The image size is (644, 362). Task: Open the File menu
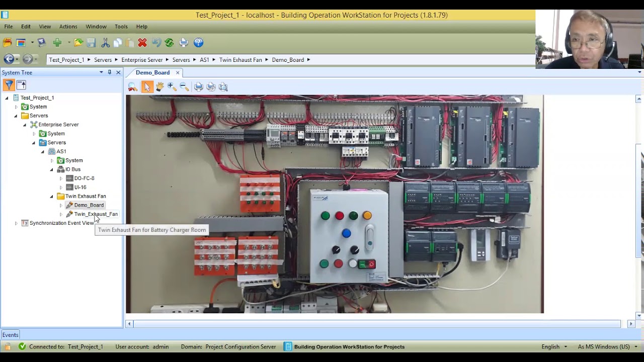click(9, 27)
